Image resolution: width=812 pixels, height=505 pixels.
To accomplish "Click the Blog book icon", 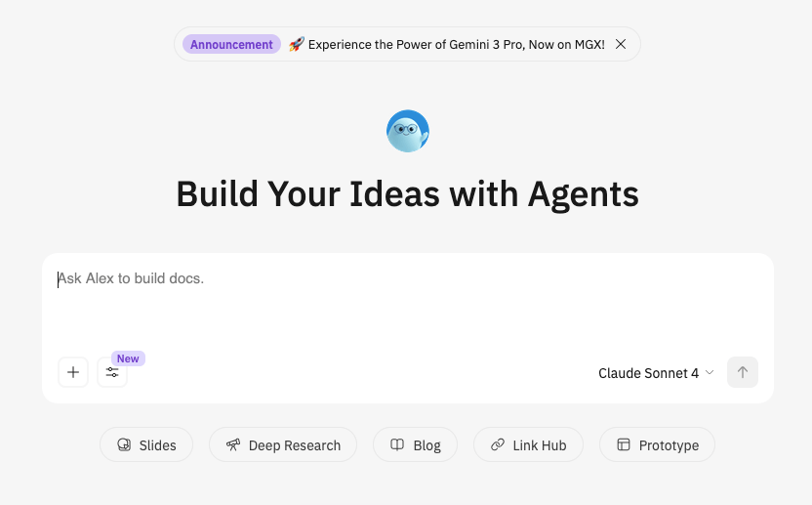I will click(397, 445).
